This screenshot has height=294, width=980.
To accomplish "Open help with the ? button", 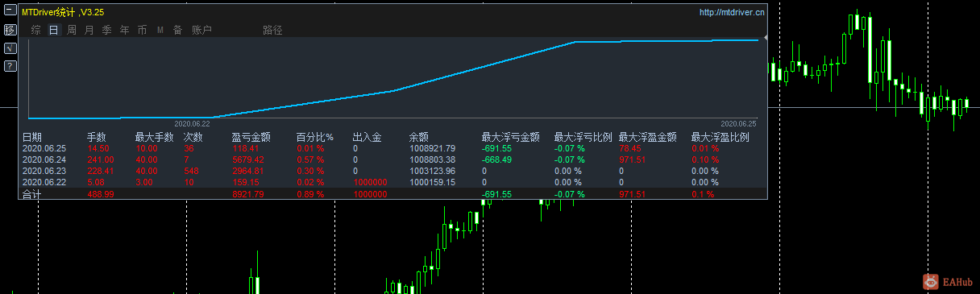I will click(10, 66).
